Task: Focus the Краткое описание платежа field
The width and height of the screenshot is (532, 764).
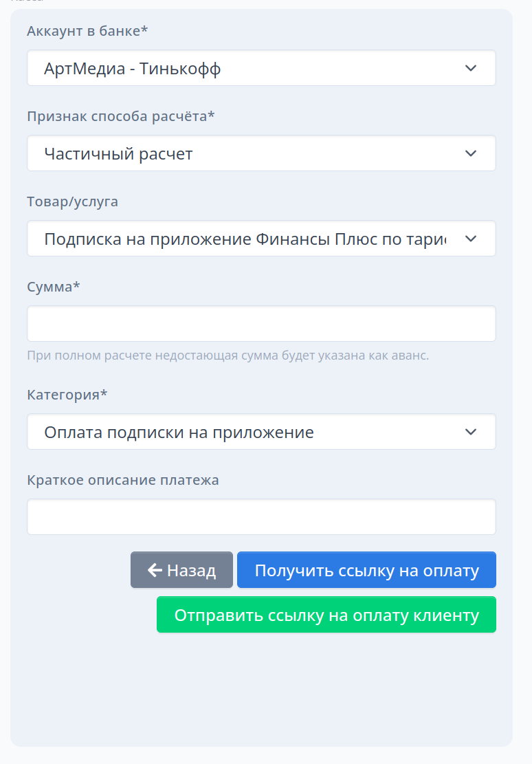Action: tap(261, 517)
